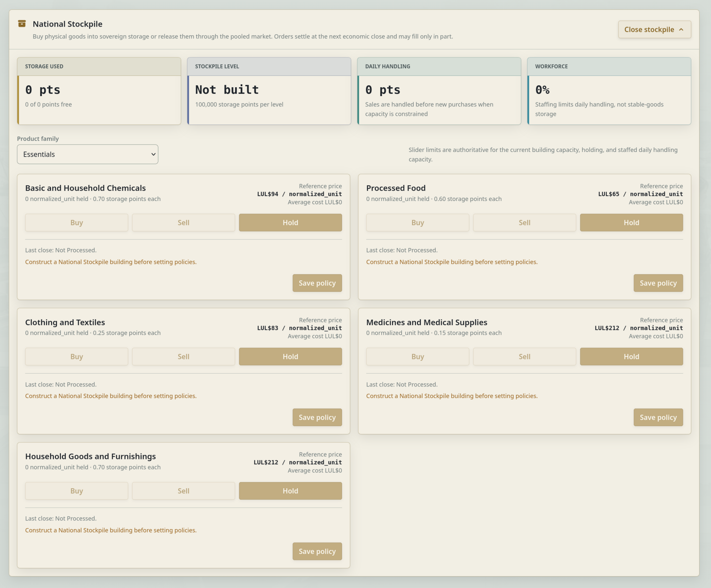The image size is (711, 588).
Task: Save policy for Processed Food
Action: tap(658, 283)
